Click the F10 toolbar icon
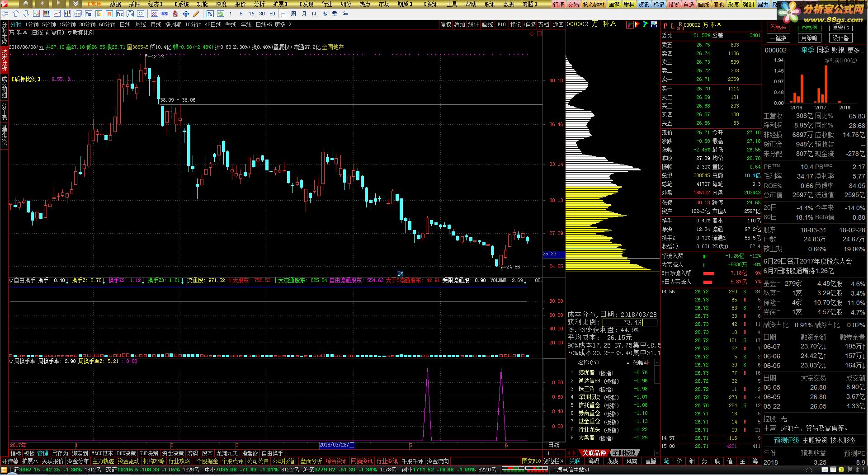This screenshot has width=868, height=475. [x=88, y=14]
